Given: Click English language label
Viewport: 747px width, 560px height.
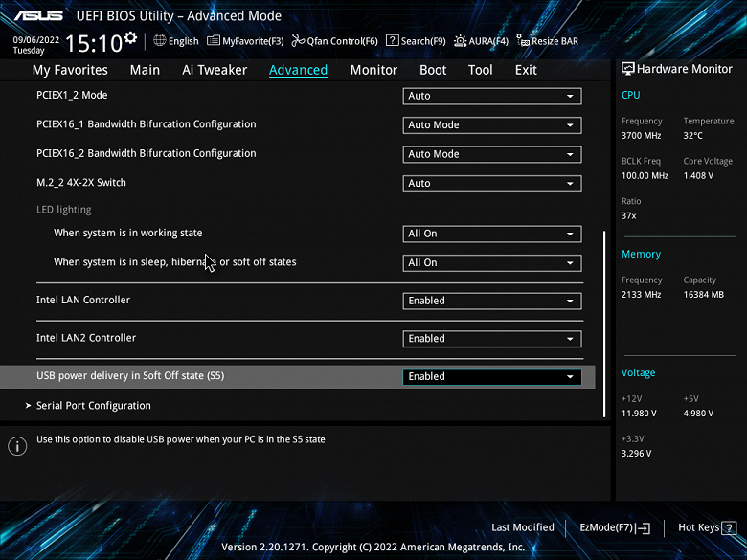Looking at the screenshot, I should 184,41.
